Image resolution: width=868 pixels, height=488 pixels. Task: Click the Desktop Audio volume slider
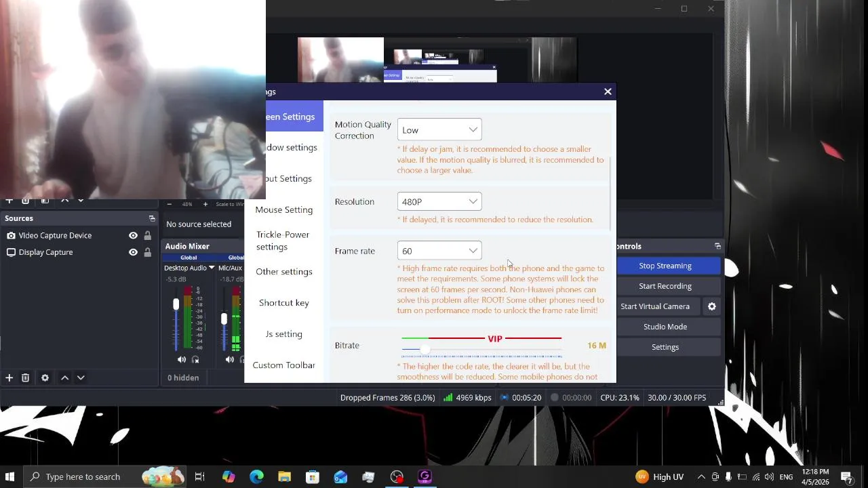coord(176,319)
